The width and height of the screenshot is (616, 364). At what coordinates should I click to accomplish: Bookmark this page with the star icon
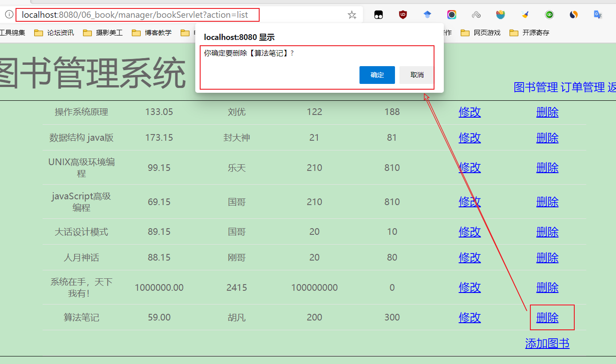(352, 15)
